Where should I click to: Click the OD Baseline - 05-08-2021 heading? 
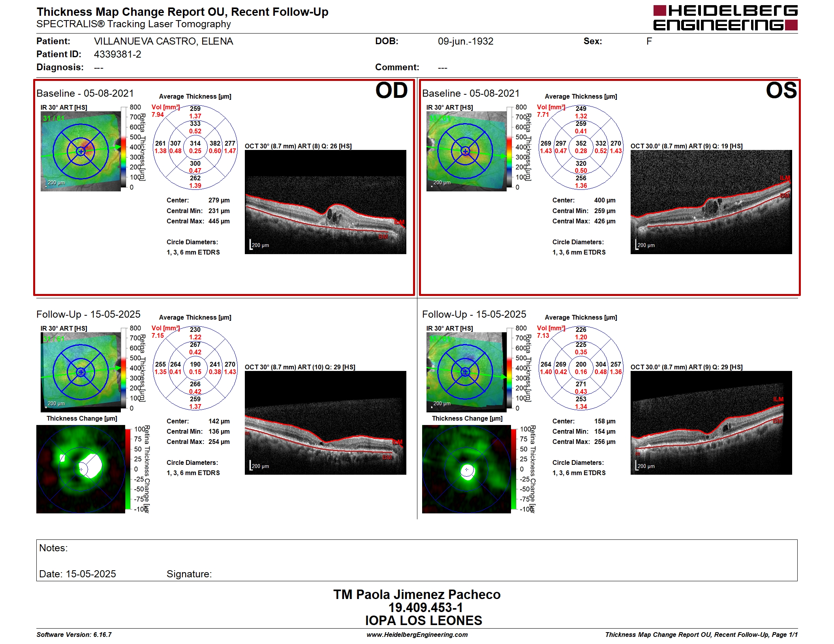pyautogui.click(x=85, y=94)
